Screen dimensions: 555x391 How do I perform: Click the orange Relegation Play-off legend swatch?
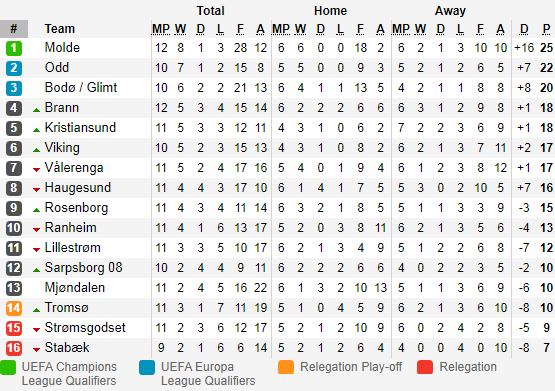pyautogui.click(x=286, y=367)
